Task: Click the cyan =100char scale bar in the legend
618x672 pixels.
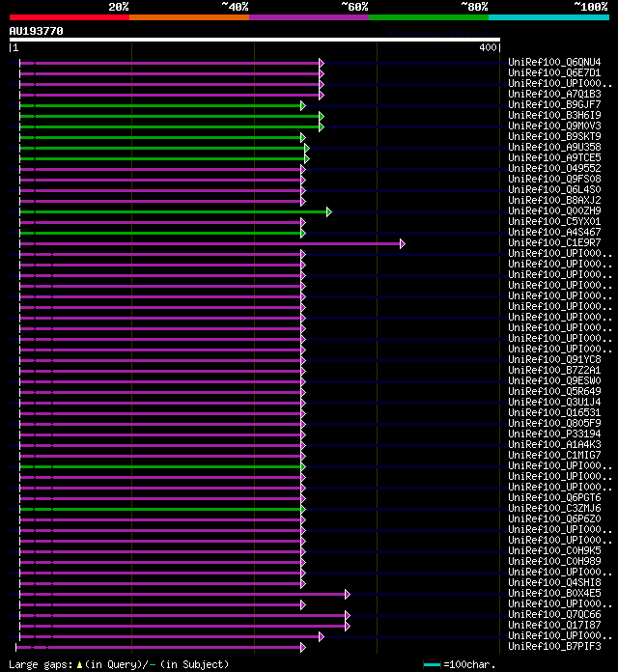Action: coord(432,664)
